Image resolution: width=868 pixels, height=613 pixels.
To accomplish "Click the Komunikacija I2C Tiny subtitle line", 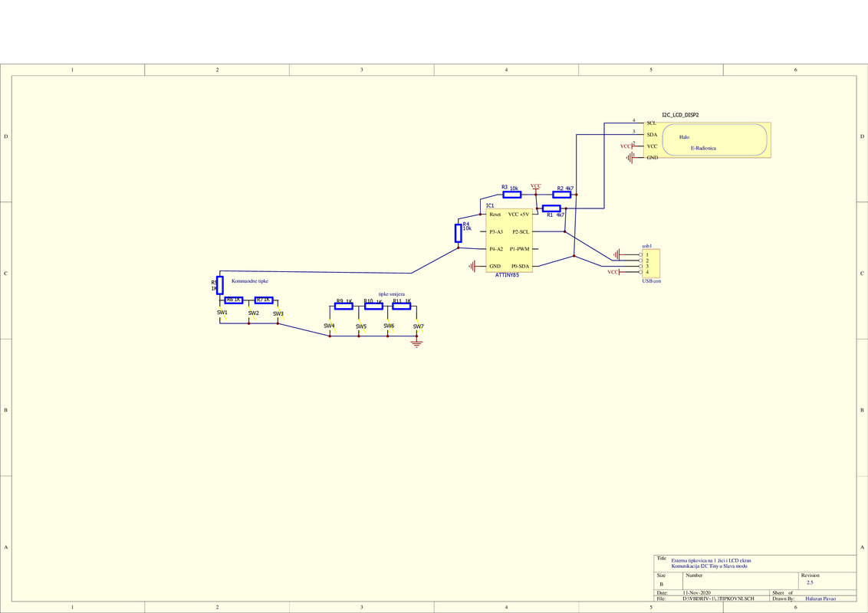I will click(x=709, y=566).
